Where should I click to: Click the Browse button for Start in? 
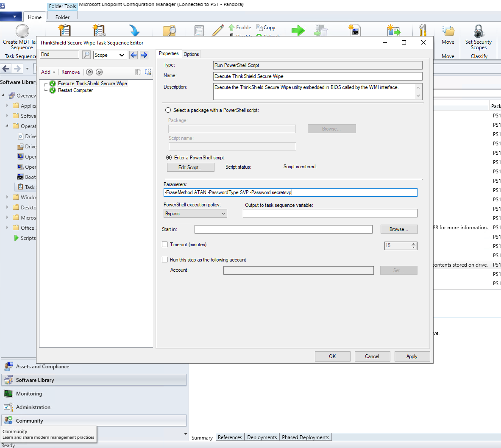[x=399, y=229]
